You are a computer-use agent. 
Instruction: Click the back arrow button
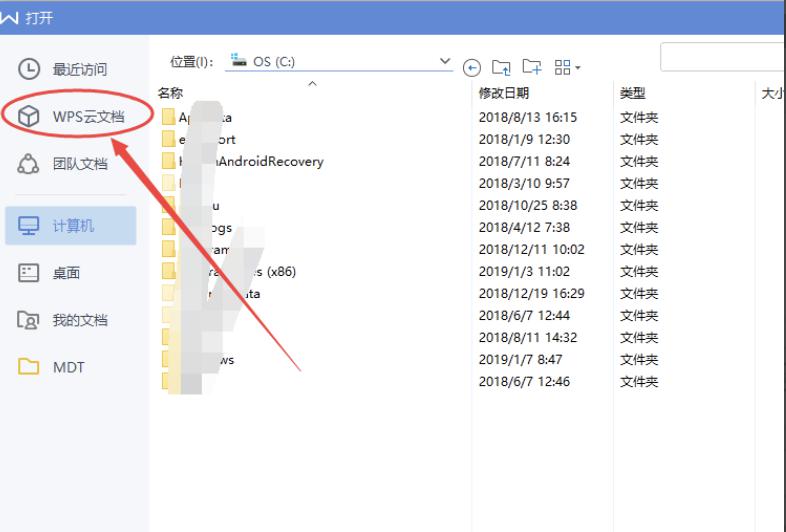pos(472,67)
